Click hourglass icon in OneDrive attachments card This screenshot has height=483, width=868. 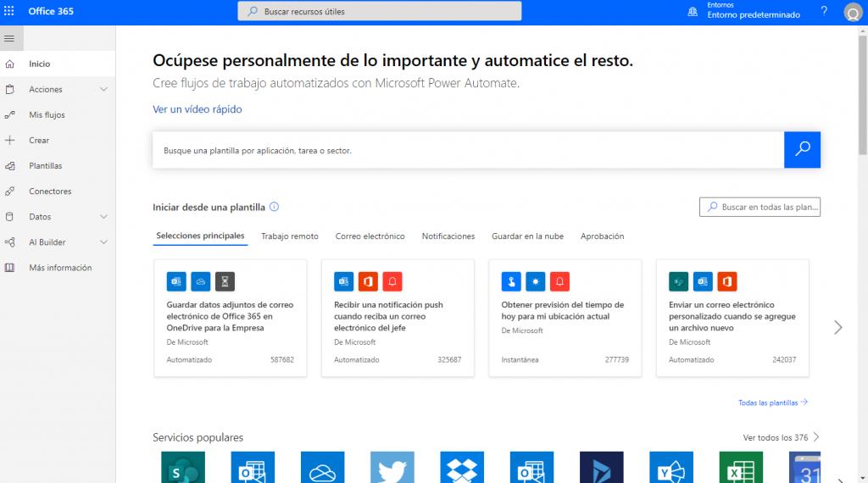[x=225, y=281]
